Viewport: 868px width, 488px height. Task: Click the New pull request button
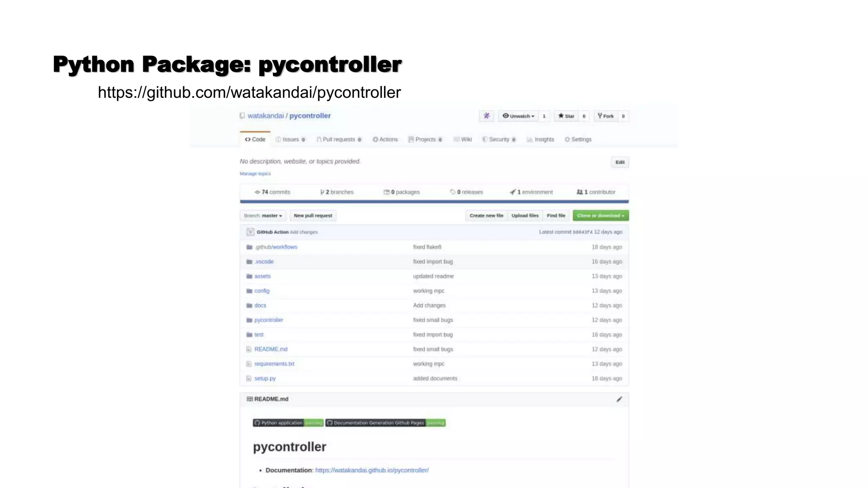tap(313, 216)
